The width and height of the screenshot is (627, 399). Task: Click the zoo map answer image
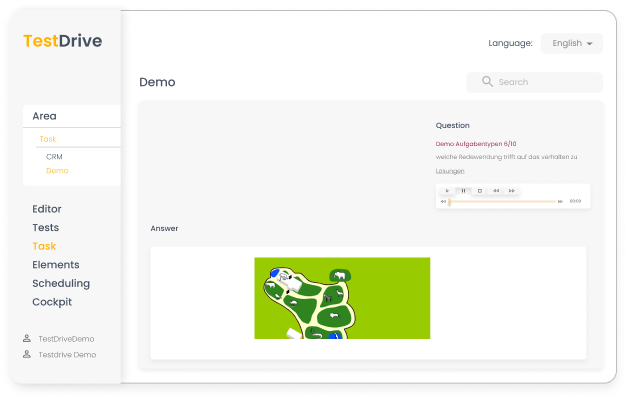coord(342,298)
